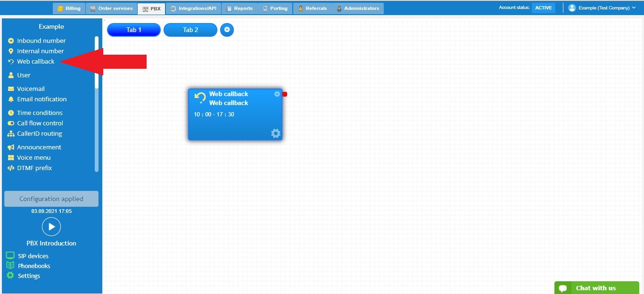
Task: Add a new tab with plus button
Action: [227, 30]
